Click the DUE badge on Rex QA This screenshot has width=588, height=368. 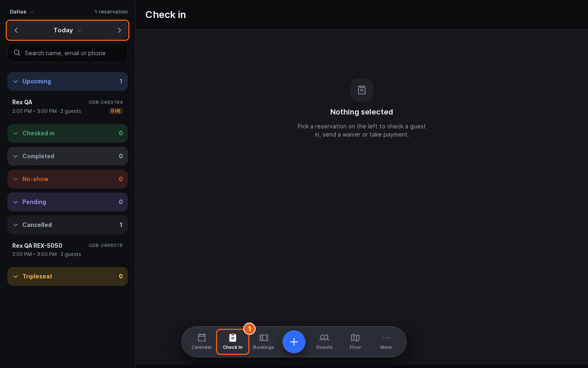pyautogui.click(x=116, y=111)
